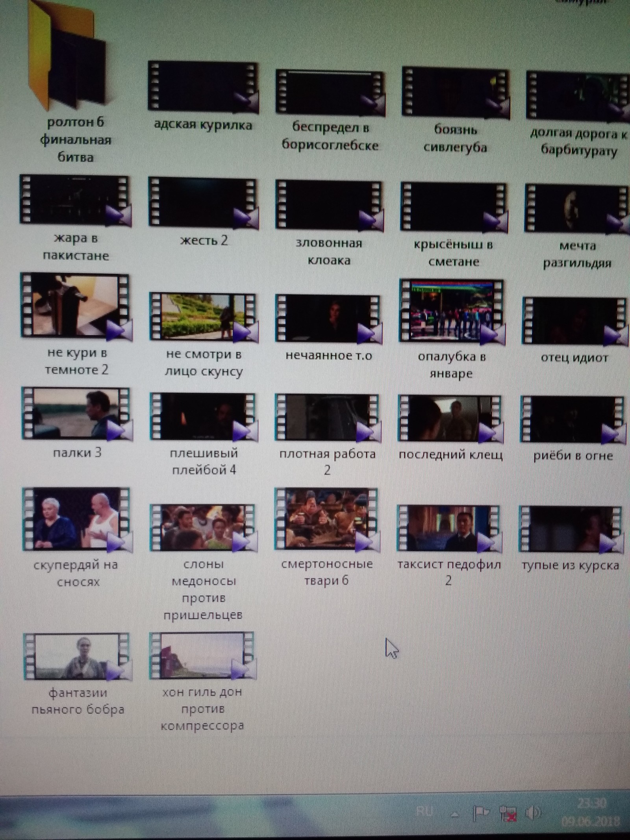Select video thumbnail «не кури в темноте 2»
Screen dimensions: 630x840
(x=76, y=307)
